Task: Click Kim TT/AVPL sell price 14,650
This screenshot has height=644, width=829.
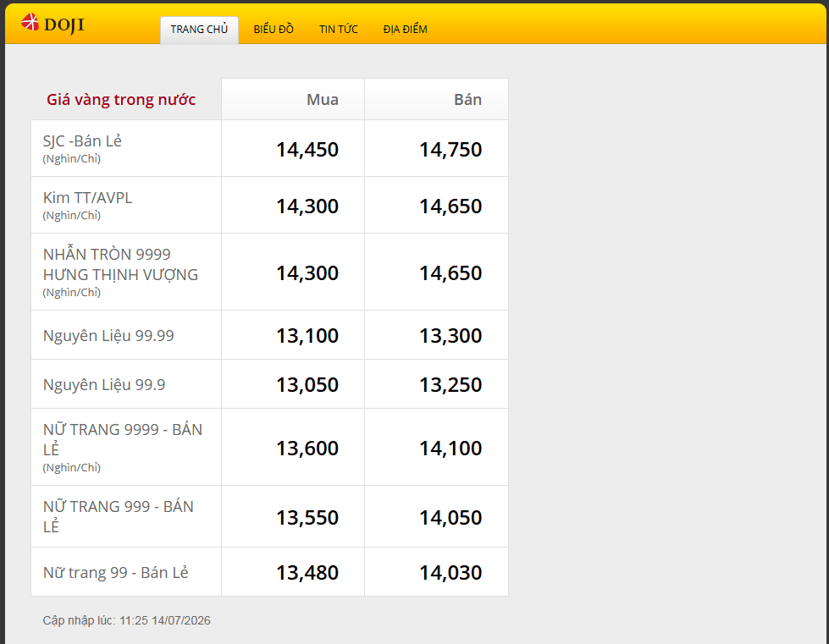Action: 450,206
